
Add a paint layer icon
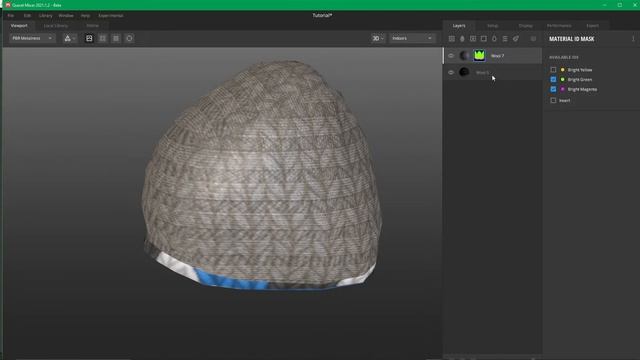click(462, 39)
